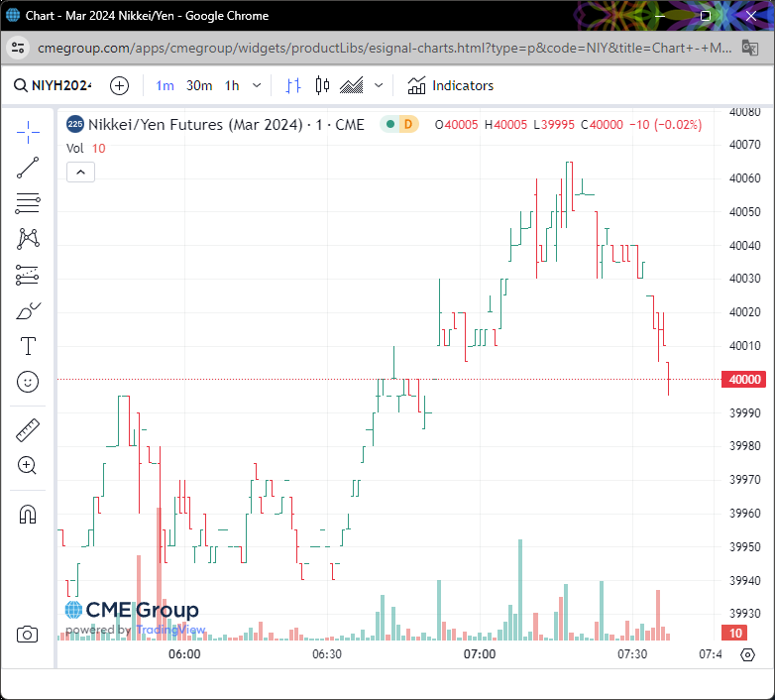
Task: Select the 1h timeframe
Action: (x=232, y=85)
